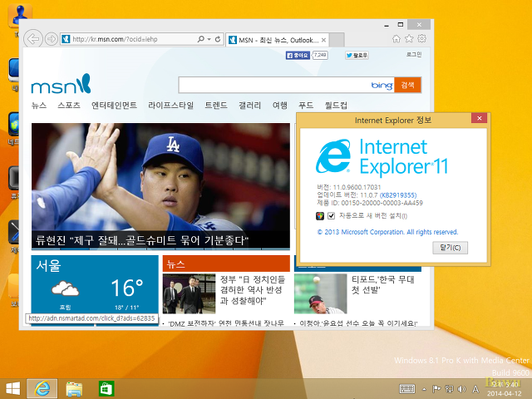Viewport: 532px width, 399px height.
Task: Click the browser Forward arrow button
Action: pyautogui.click(x=52, y=39)
